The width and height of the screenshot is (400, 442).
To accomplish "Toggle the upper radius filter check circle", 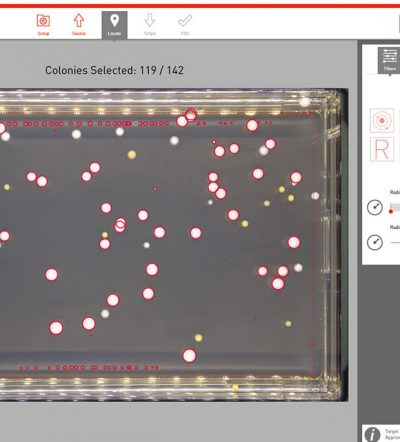I will 375,207.
